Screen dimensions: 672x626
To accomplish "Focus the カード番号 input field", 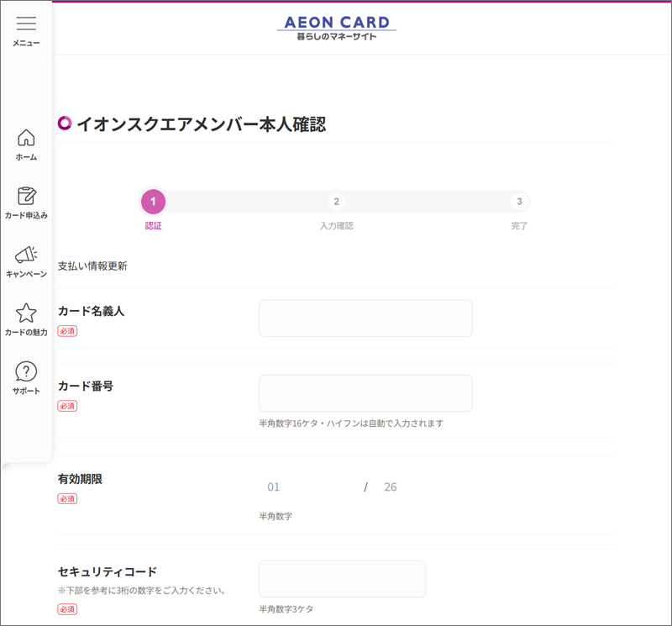I will click(x=365, y=393).
